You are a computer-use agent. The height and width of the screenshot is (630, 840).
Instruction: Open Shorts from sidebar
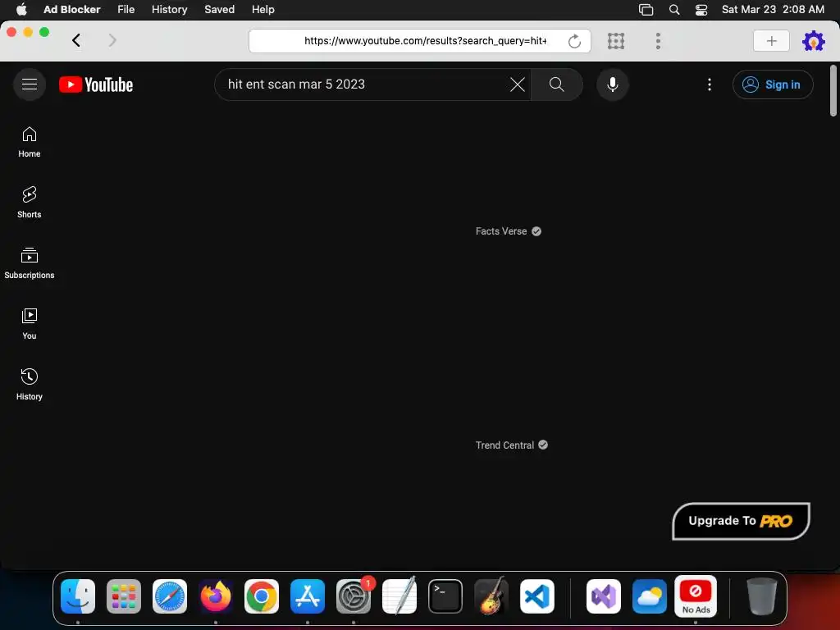click(x=30, y=203)
